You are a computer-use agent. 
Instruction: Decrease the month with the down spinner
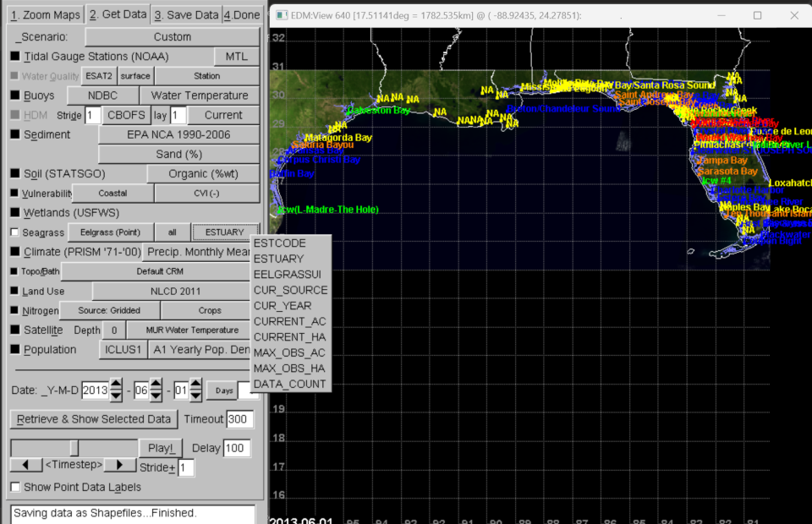coord(157,396)
